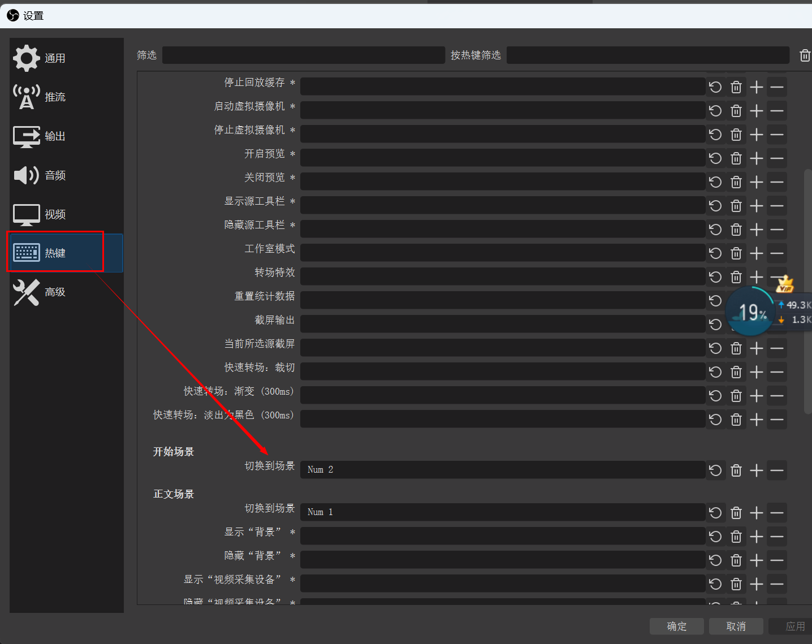
Task: Clear the Num 2 hotkey with trash icon
Action: (736, 470)
